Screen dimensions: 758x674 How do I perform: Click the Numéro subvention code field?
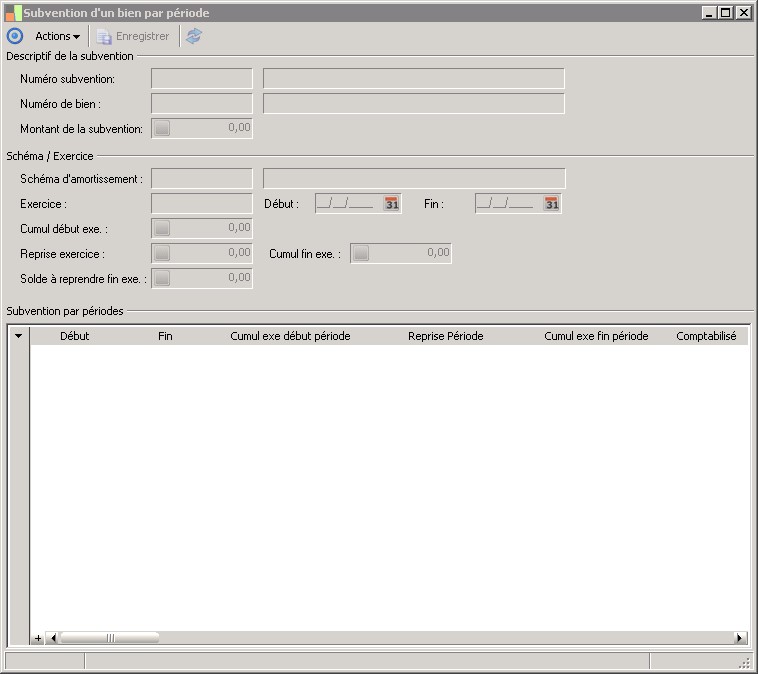click(202, 78)
